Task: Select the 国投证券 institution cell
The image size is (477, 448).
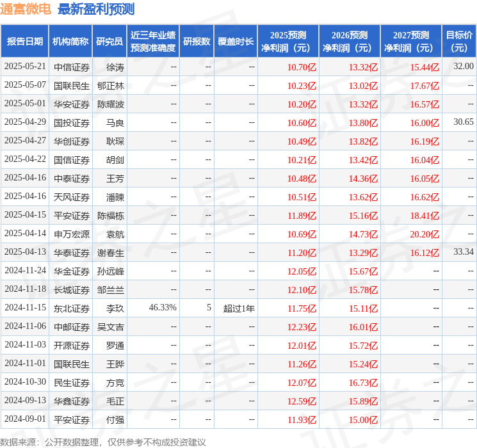Action: (x=72, y=123)
